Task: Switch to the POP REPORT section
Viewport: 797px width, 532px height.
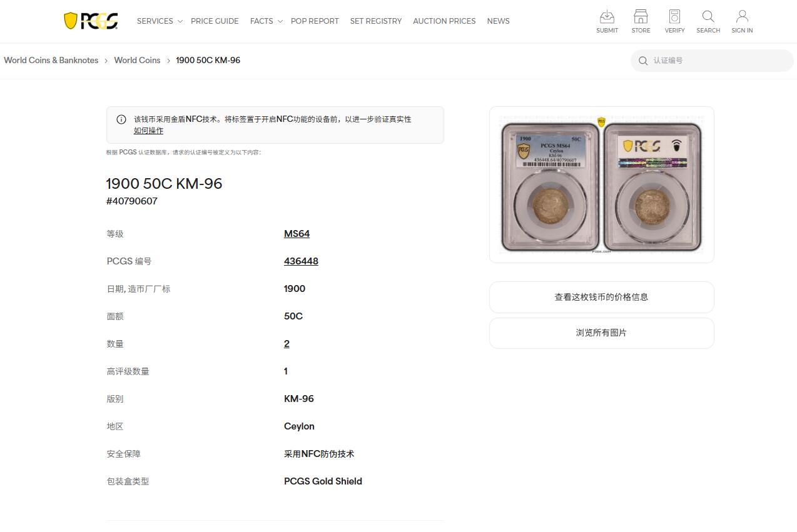Action: 315,21
